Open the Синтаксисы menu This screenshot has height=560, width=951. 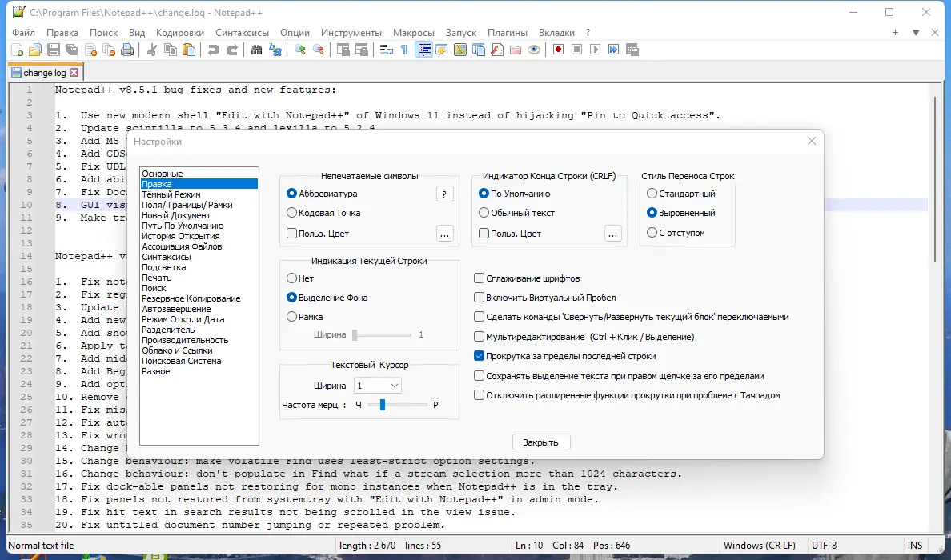(x=242, y=33)
